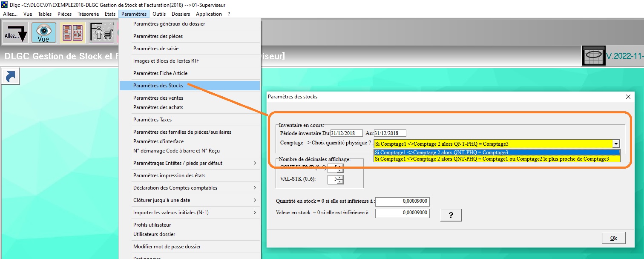Choose Paramètres Fiche Article
The width and height of the screenshot is (644, 259).
190,73
